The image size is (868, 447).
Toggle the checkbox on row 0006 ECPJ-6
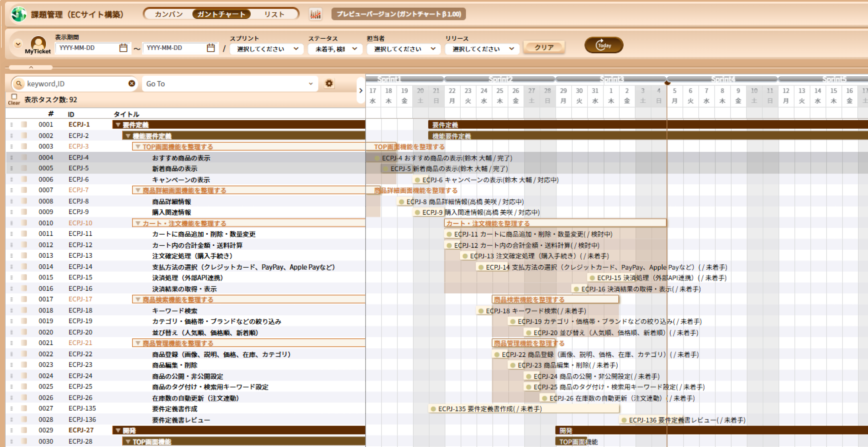tap(24, 179)
